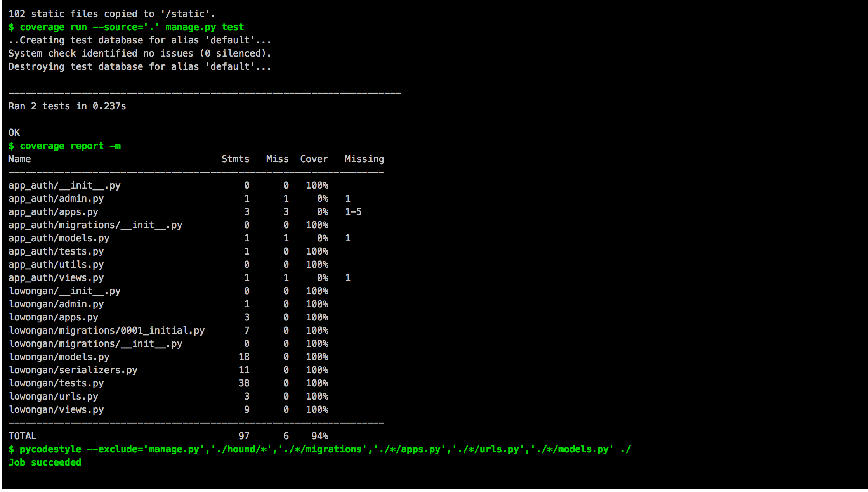The image size is (868, 492).
Task: Click the 'OK' test result text
Action: 14,133
